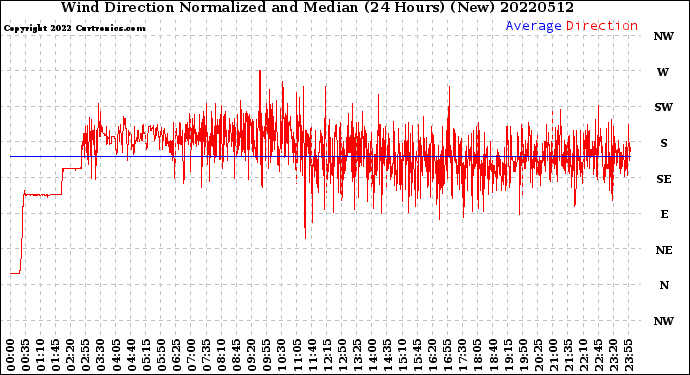
Task: Click the 22:10 time axis label
Action: point(583,355)
